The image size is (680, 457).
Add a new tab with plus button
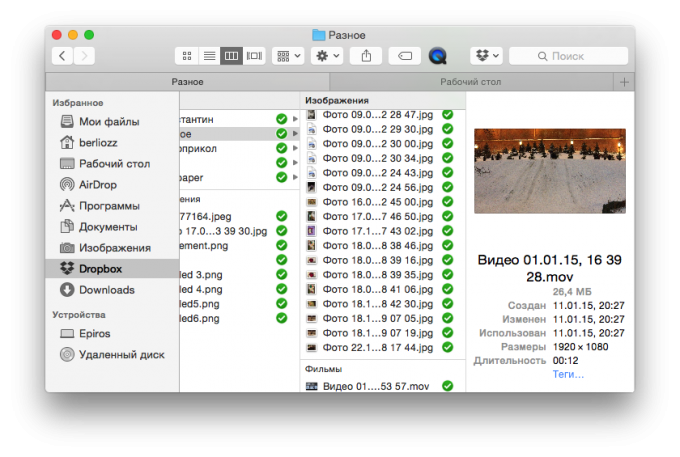pyautogui.click(x=625, y=81)
